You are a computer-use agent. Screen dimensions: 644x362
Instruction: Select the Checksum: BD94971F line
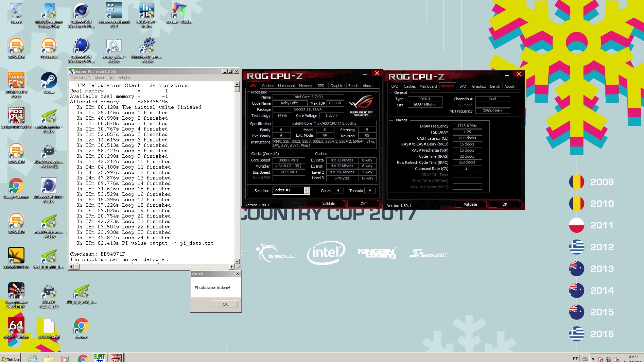pyautogui.click(x=97, y=254)
